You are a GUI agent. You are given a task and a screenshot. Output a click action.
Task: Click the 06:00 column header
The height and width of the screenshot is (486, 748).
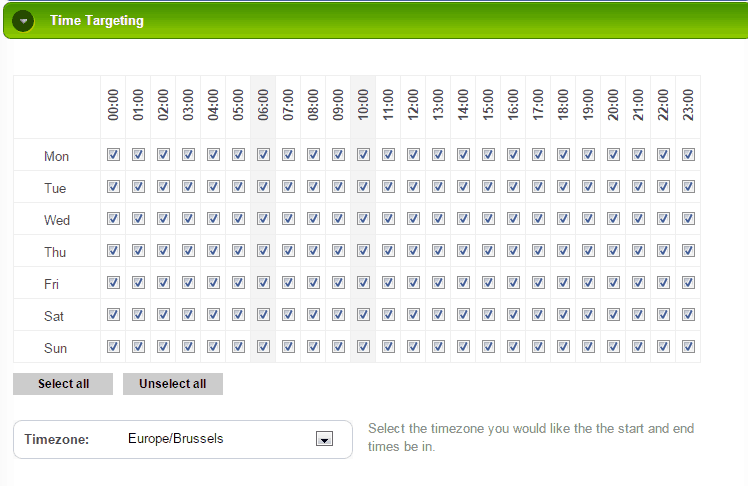pos(263,105)
